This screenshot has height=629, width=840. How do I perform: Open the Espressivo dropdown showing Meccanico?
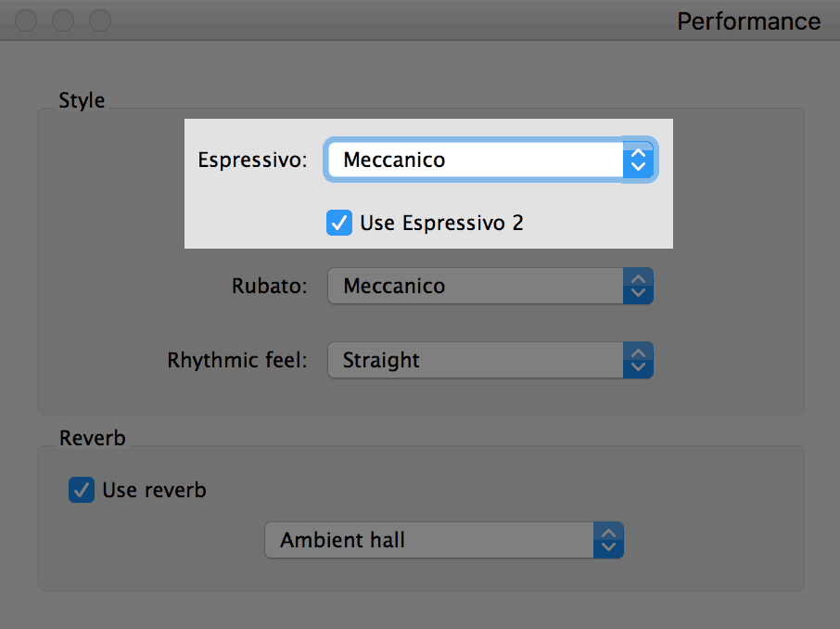(x=490, y=160)
